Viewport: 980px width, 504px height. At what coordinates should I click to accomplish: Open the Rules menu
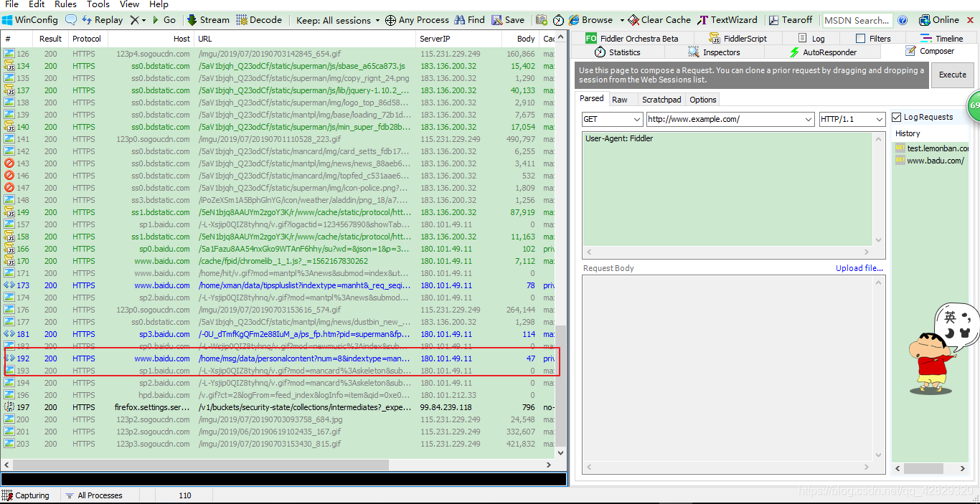[x=65, y=4]
